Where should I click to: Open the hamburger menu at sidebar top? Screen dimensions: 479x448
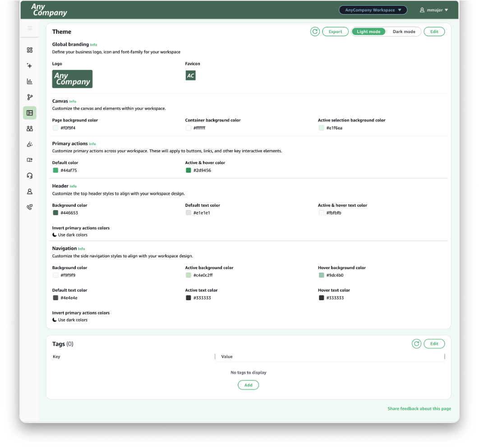tap(30, 28)
